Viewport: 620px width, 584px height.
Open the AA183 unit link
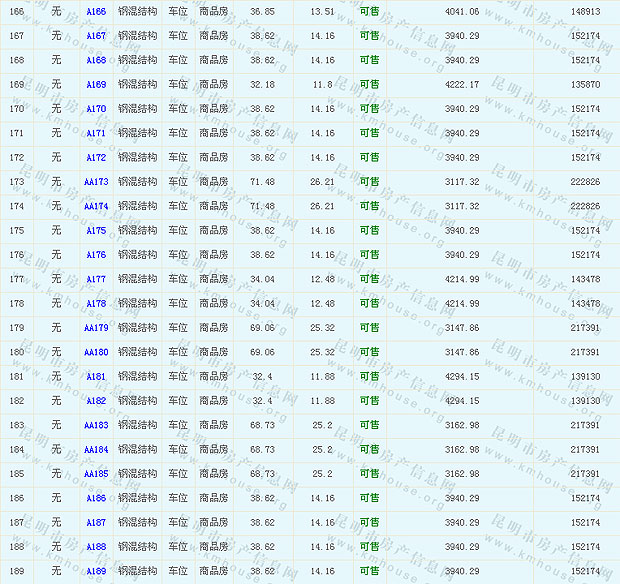click(96, 425)
